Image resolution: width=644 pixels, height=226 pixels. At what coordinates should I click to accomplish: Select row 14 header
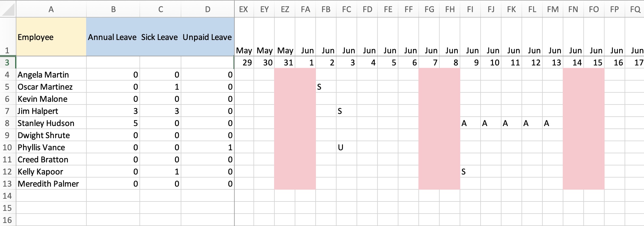(8, 196)
